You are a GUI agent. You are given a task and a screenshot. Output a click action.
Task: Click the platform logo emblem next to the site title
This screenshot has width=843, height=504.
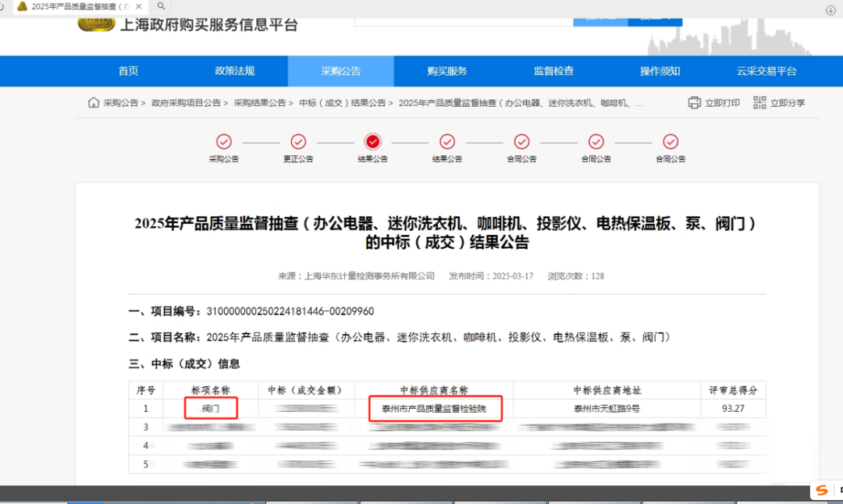tap(95, 23)
